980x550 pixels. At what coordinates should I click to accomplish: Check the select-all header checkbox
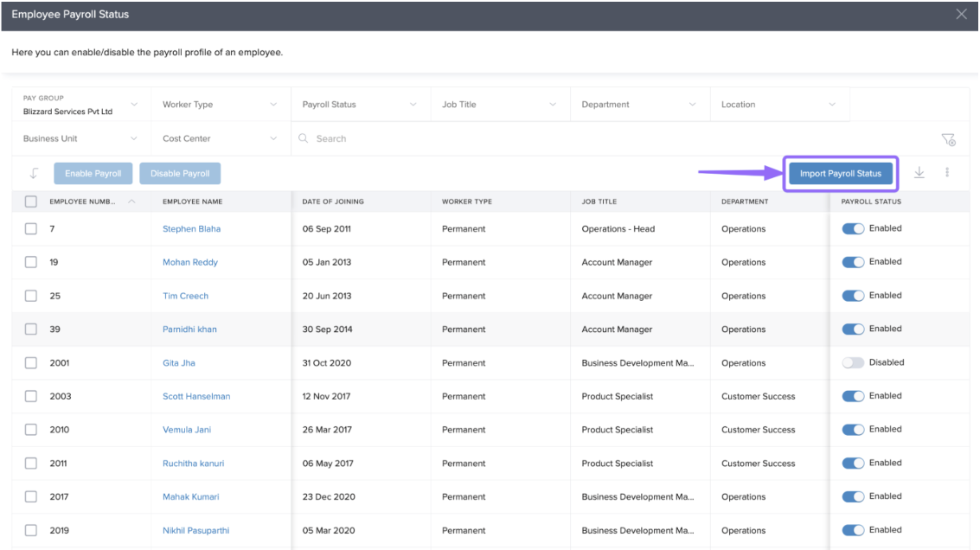(x=31, y=201)
